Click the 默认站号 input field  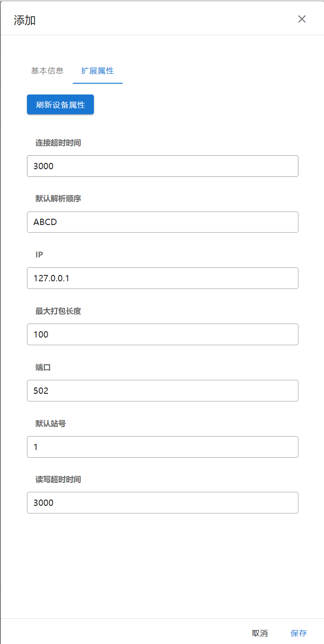pyautogui.click(x=162, y=447)
